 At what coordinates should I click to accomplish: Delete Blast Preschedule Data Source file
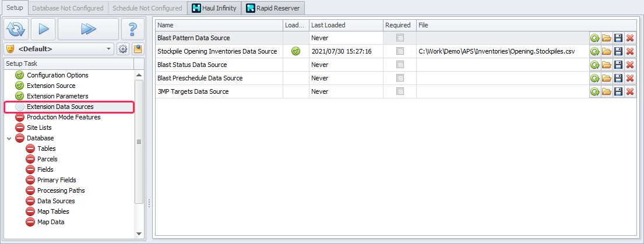[630, 79]
